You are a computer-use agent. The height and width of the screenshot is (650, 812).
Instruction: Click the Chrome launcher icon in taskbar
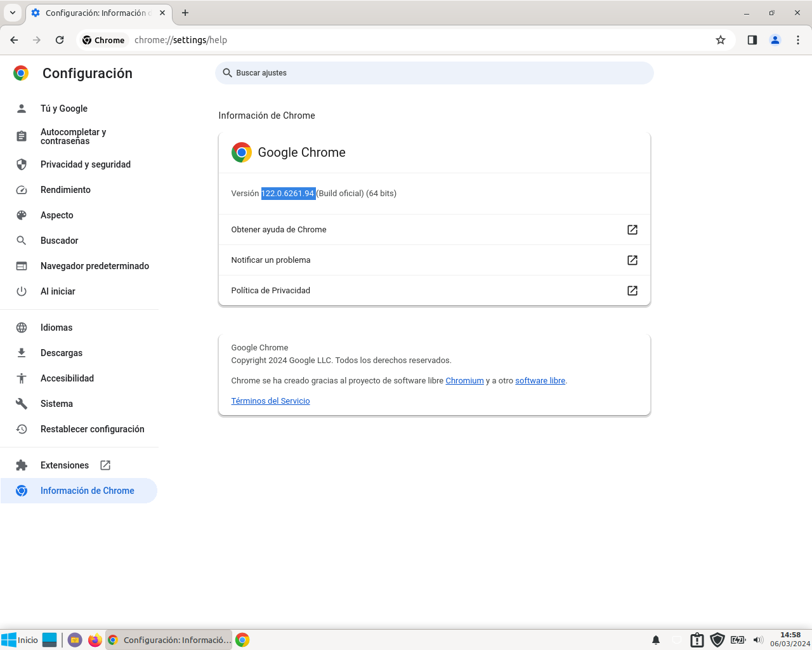click(242, 640)
